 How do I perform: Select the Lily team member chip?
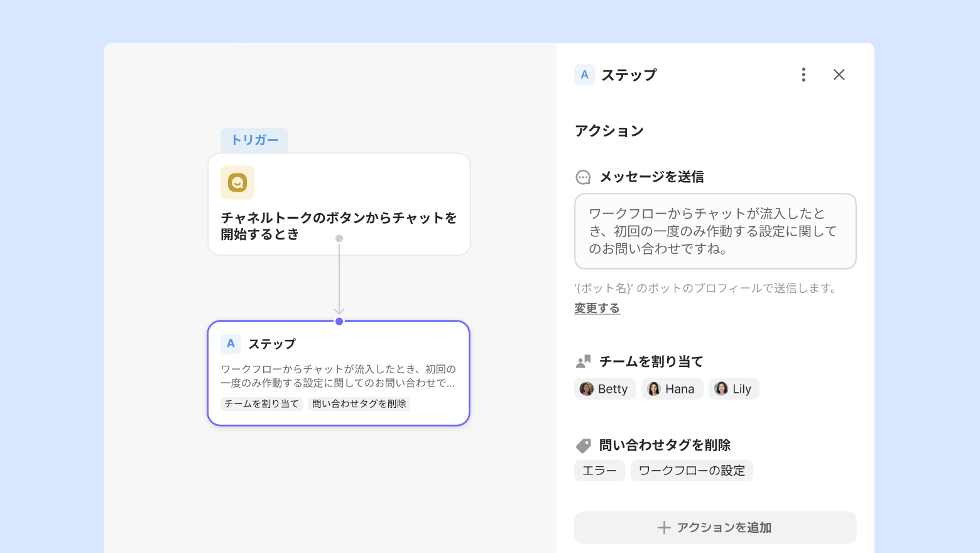(x=734, y=389)
